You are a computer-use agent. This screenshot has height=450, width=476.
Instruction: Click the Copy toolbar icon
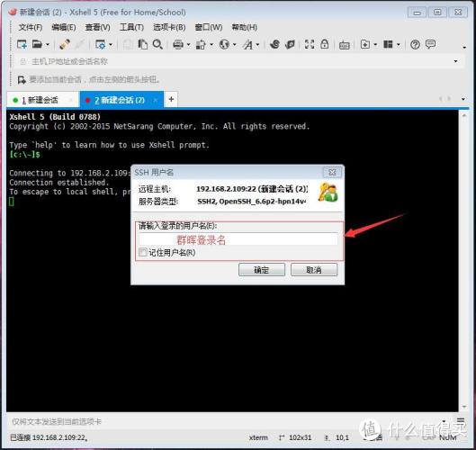click(128, 45)
